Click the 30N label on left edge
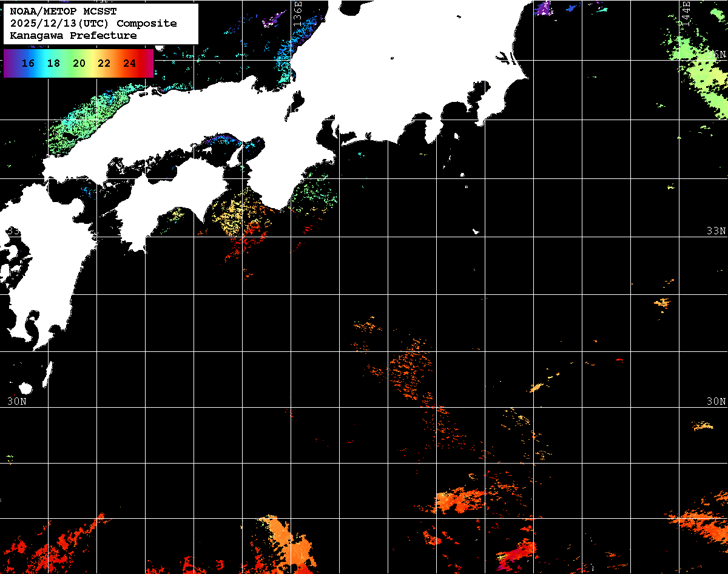Screen dimensions: 728x574 16,401
